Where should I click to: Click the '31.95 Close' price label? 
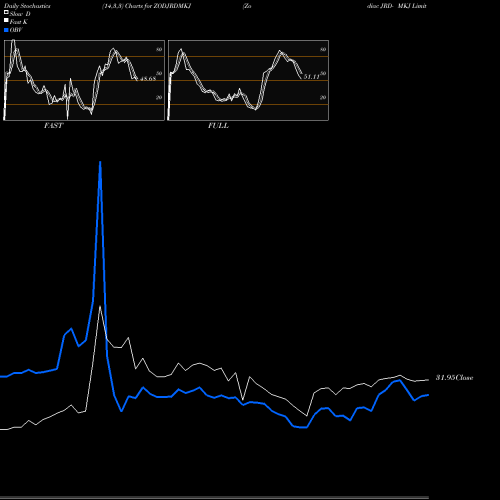click(454, 378)
